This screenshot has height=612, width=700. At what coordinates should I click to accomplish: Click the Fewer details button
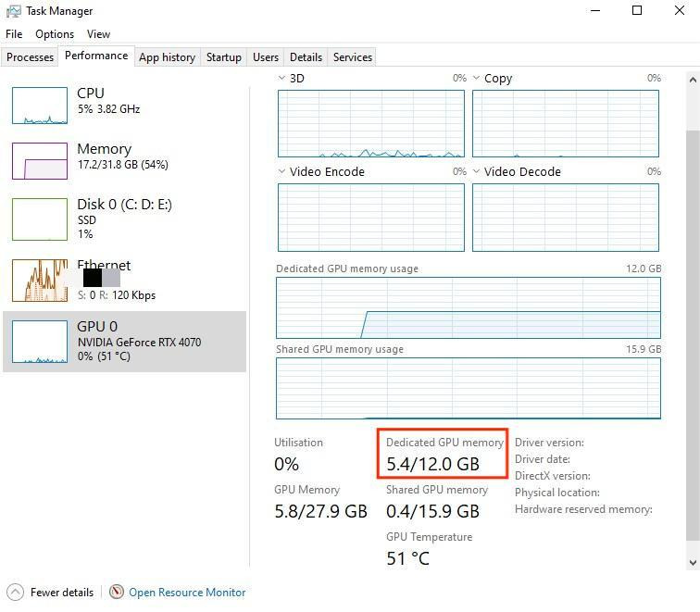coord(61,593)
